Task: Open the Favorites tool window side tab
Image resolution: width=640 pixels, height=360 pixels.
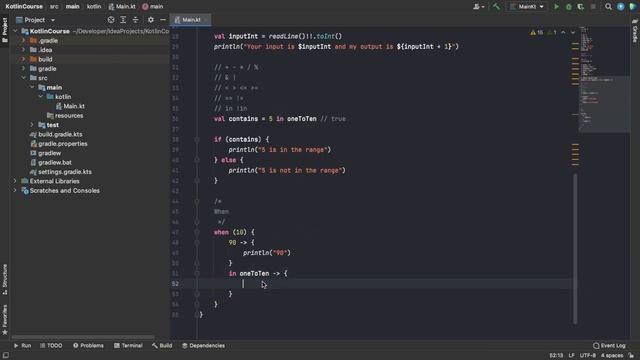Action: click(x=5, y=320)
